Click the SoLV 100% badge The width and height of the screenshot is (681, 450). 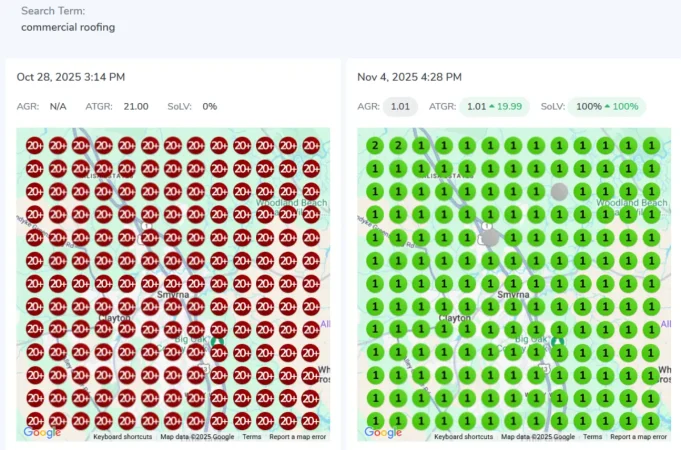(606, 106)
